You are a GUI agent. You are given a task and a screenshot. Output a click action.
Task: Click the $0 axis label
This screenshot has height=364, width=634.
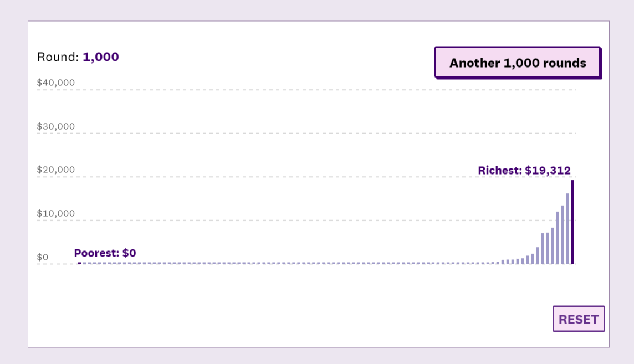[x=43, y=257]
